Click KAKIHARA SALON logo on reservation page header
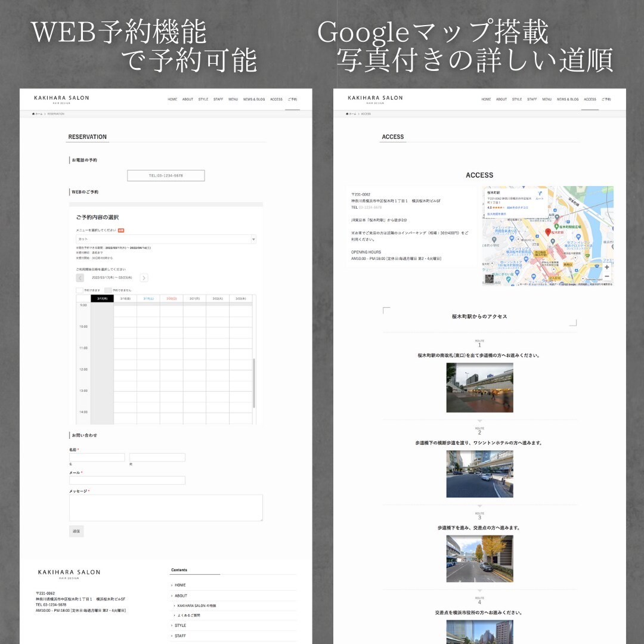 pos(61,99)
